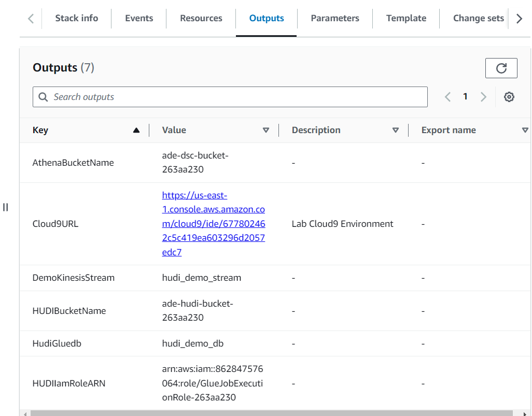Open the Value column filter dropdown
Image resolution: width=532 pixels, height=416 pixels.
265,130
